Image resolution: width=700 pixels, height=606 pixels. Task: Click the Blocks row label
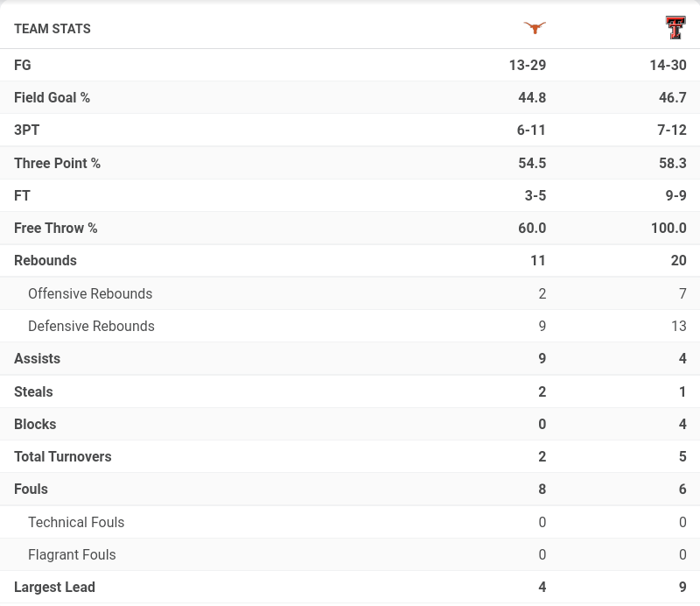click(35, 424)
